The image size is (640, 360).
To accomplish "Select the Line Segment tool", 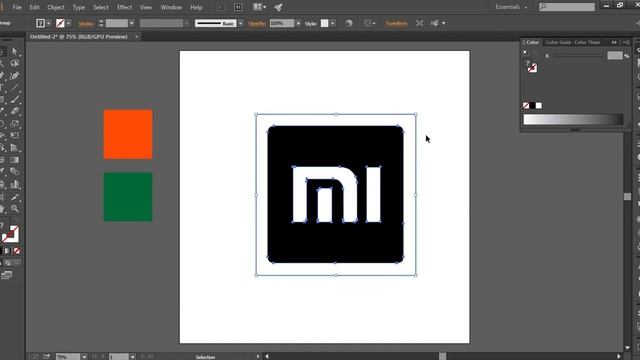I will 15,87.
